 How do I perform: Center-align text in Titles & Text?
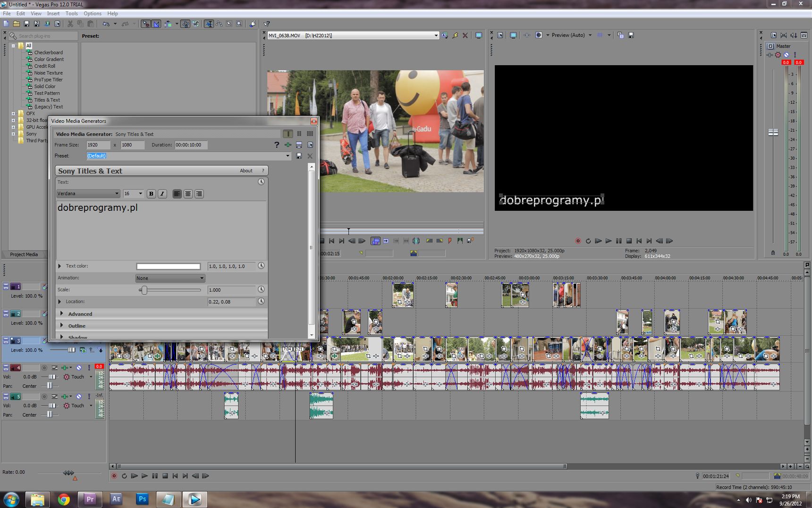[x=188, y=194]
